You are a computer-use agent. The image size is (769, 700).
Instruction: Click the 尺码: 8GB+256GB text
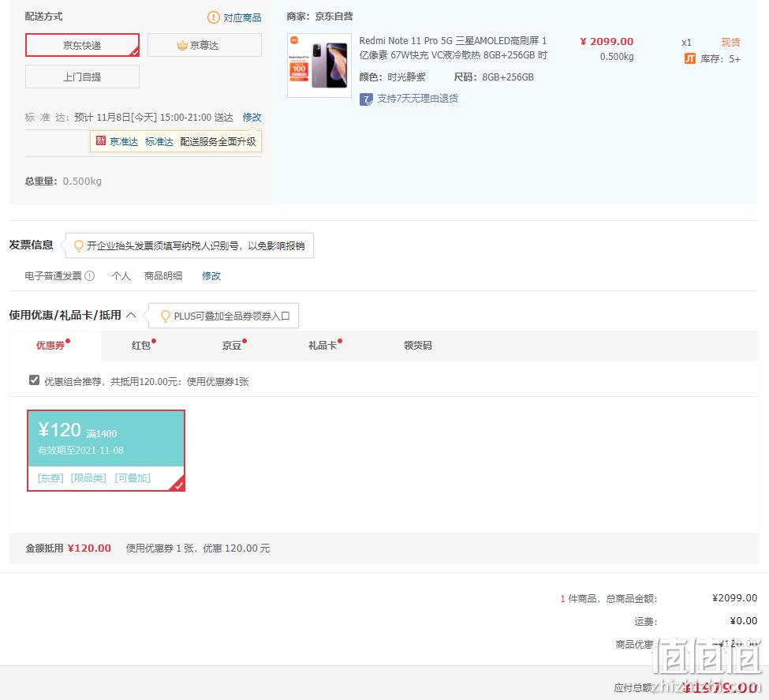pos(494,77)
